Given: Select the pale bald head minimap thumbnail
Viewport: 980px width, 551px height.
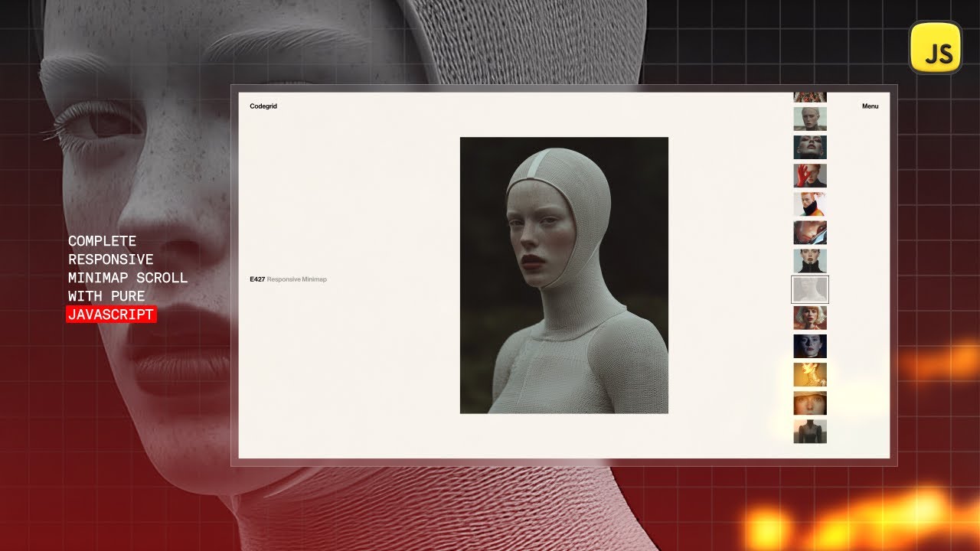Looking at the screenshot, I should 810,119.
